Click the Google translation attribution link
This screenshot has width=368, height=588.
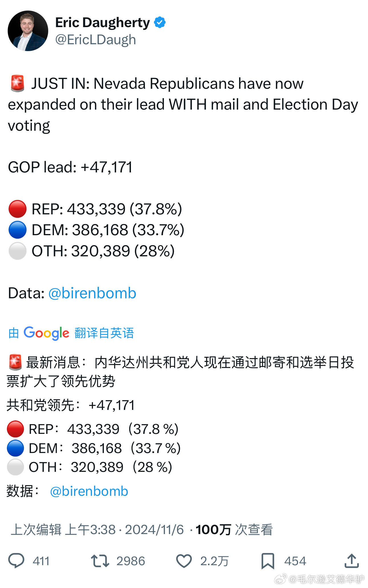104,333
